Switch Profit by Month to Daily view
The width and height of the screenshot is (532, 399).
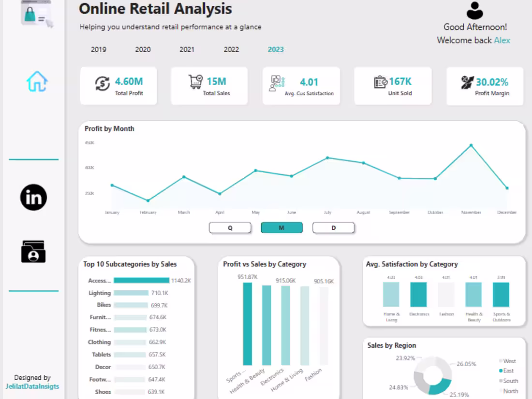click(333, 228)
